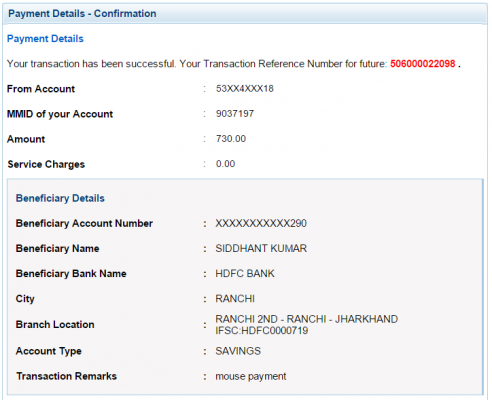Select the HDFC BANK beneficiary bank value
The image size is (492, 400).
tap(245, 273)
